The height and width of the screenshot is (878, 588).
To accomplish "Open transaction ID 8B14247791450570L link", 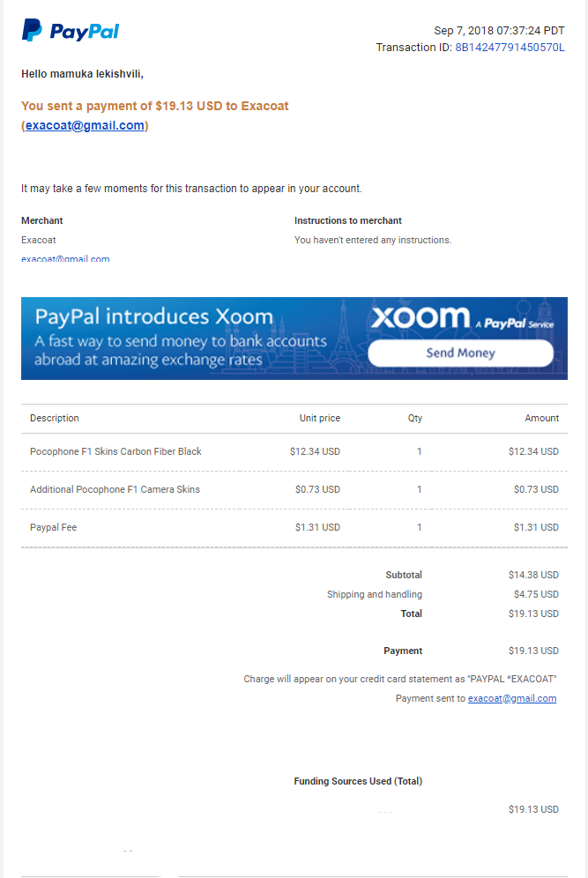I will point(510,48).
